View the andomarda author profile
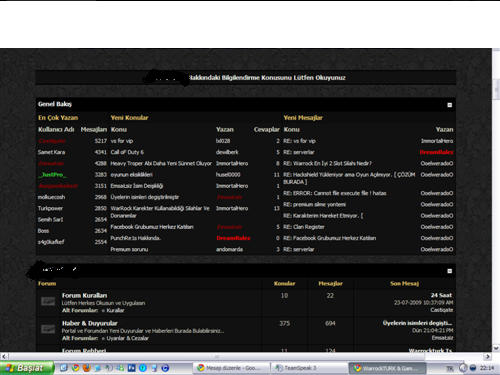This screenshot has height=375, width=500. 229,249
